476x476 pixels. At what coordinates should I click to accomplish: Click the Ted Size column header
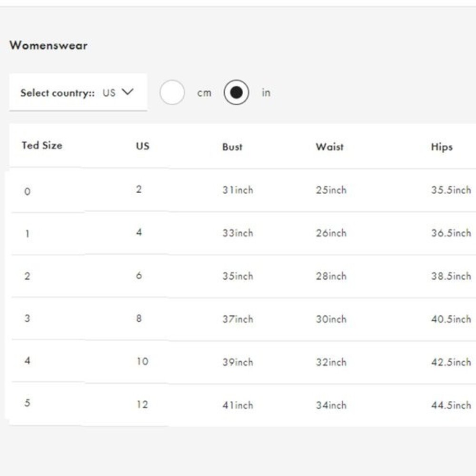[x=42, y=145]
